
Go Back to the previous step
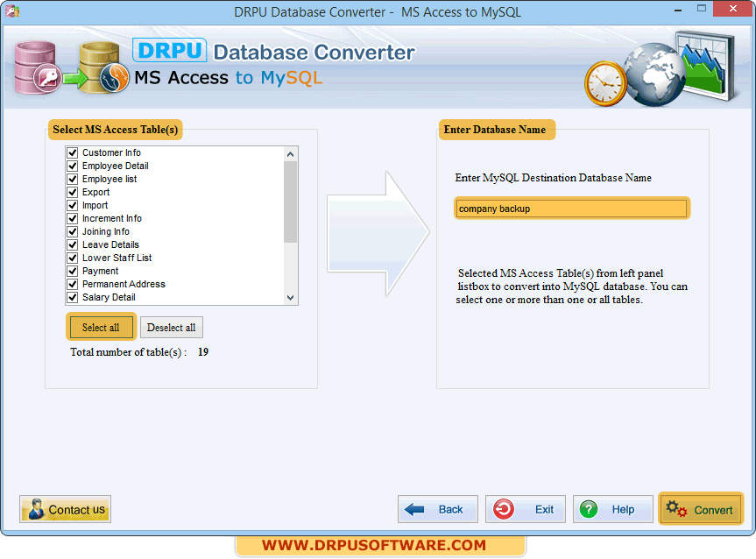pos(438,509)
